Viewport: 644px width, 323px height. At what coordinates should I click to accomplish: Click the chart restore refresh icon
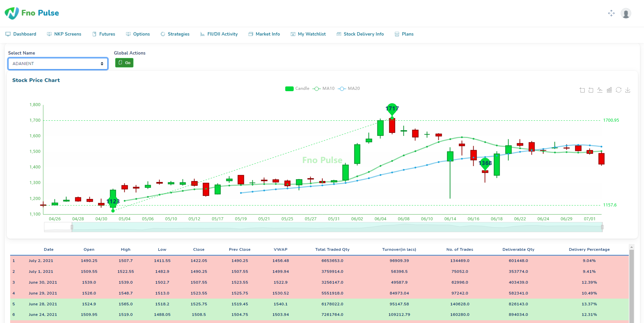tap(619, 90)
